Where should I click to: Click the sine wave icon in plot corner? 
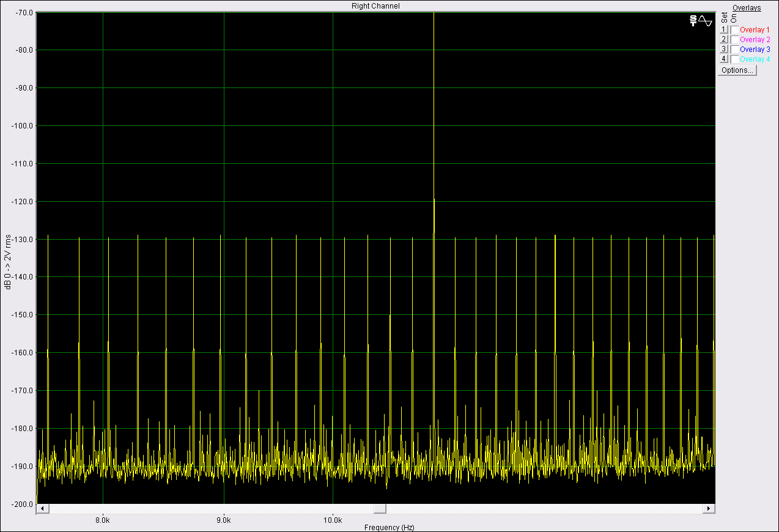706,21
